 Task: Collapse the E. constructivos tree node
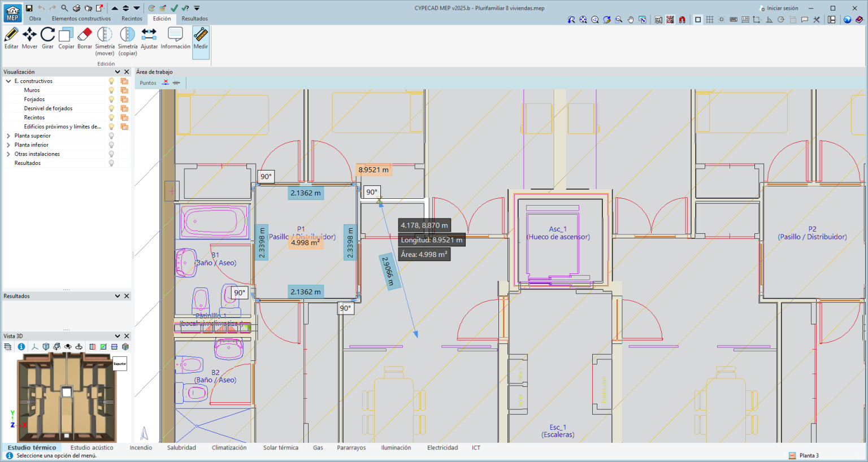point(8,81)
